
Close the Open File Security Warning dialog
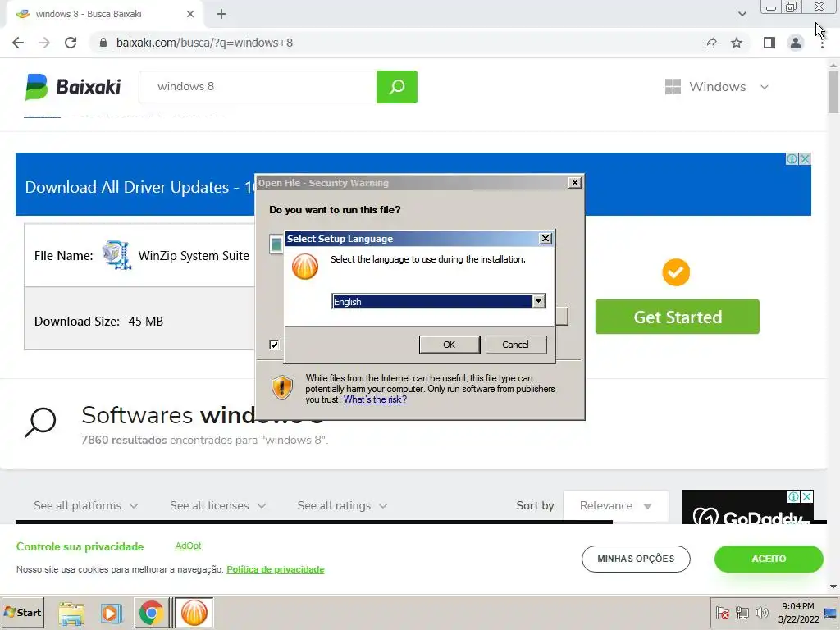pyautogui.click(x=574, y=183)
